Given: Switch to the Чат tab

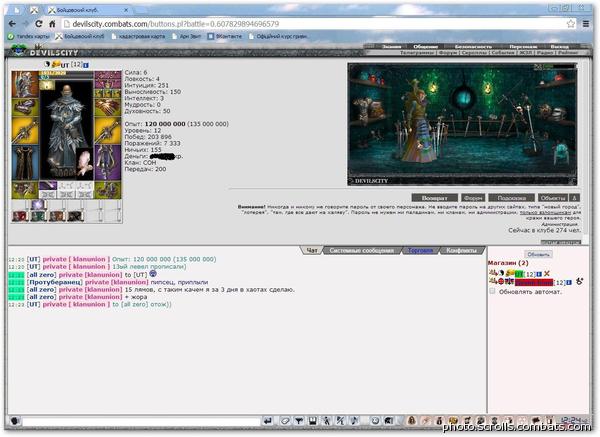Looking at the screenshot, I should (312, 250).
